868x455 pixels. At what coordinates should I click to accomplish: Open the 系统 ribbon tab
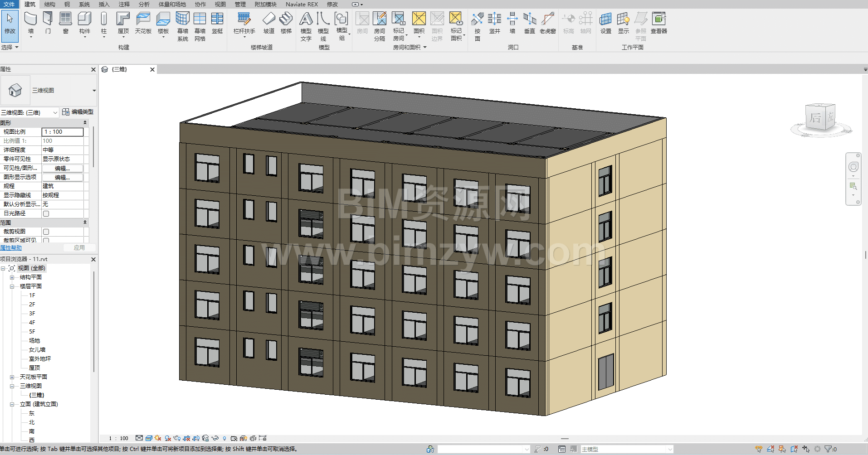(84, 5)
